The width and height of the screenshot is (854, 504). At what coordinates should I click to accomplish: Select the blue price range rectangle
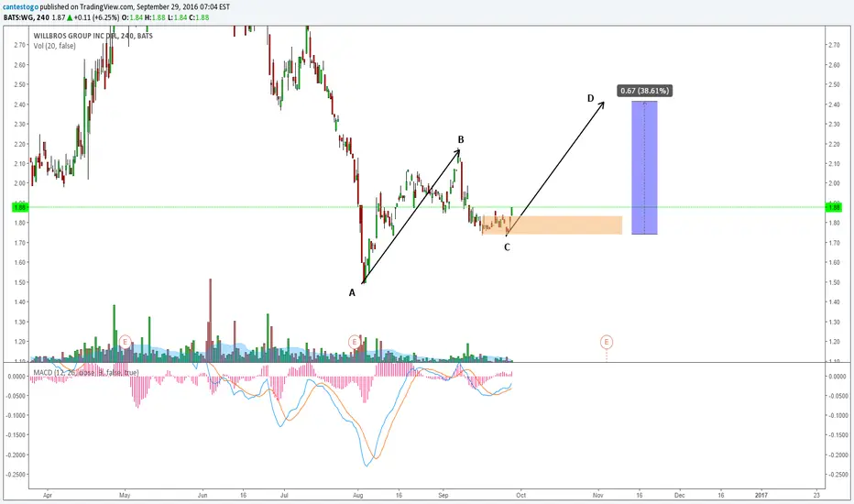pos(644,168)
